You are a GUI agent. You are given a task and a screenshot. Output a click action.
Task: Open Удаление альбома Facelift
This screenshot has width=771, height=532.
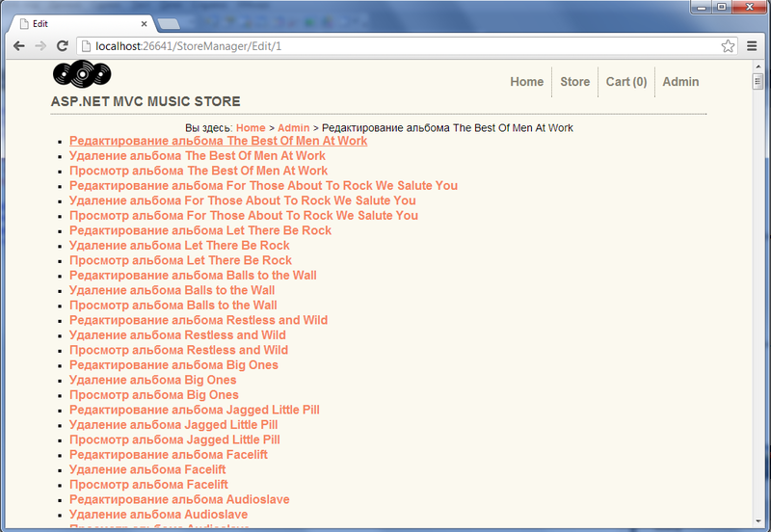coord(147,469)
